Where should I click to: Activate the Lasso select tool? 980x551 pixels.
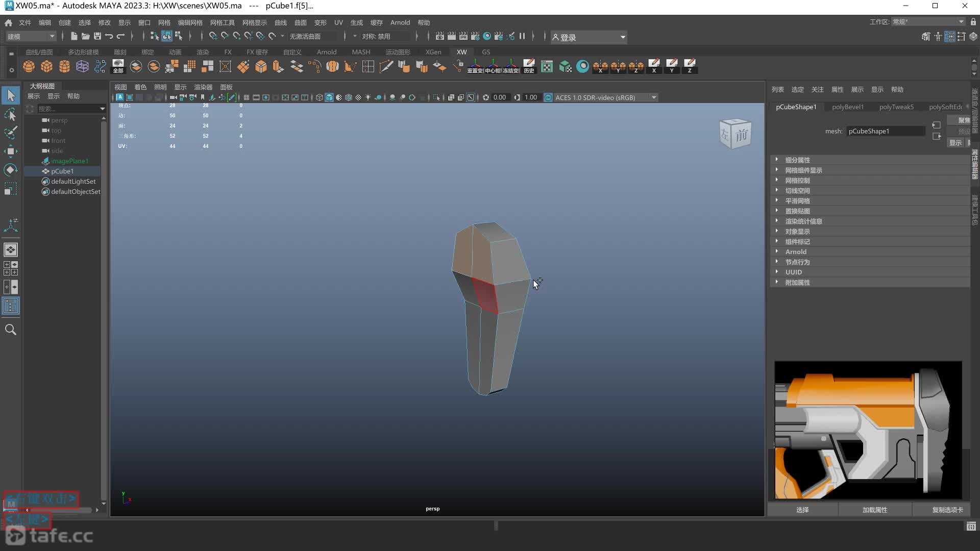point(11,114)
